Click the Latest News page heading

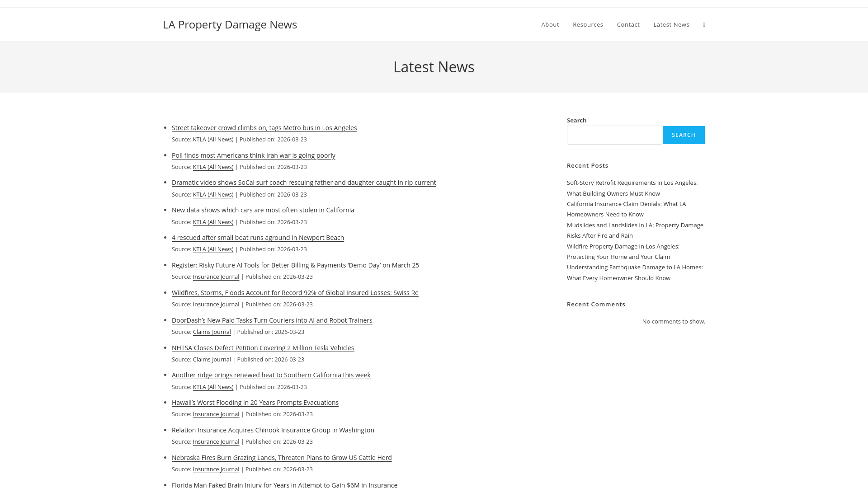(434, 67)
